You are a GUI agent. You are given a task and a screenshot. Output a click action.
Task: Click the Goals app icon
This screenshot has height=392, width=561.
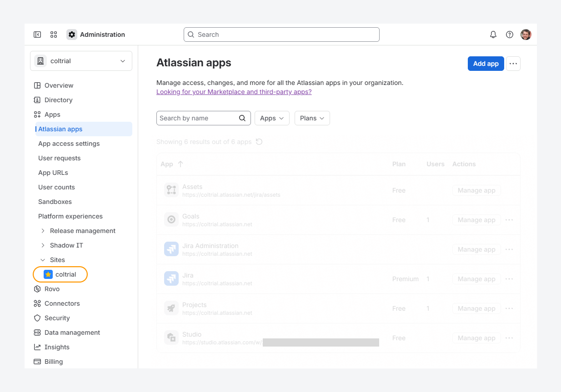tap(171, 220)
